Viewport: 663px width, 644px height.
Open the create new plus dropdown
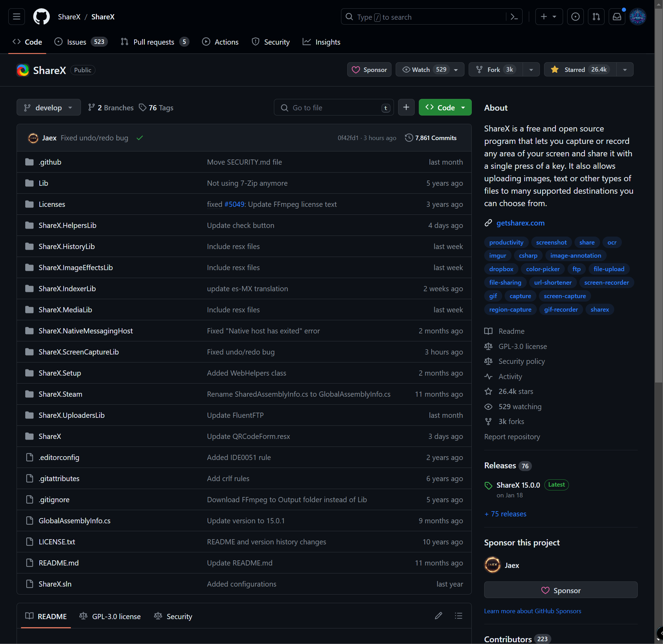click(549, 17)
